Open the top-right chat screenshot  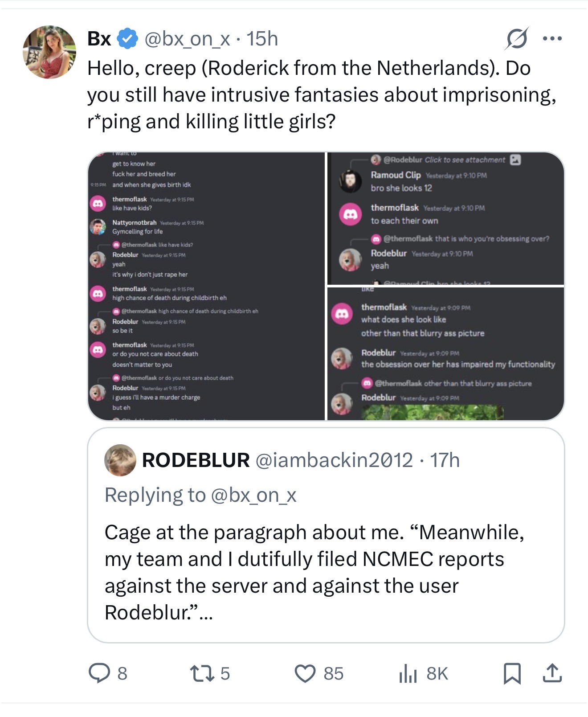pyautogui.click(x=445, y=218)
